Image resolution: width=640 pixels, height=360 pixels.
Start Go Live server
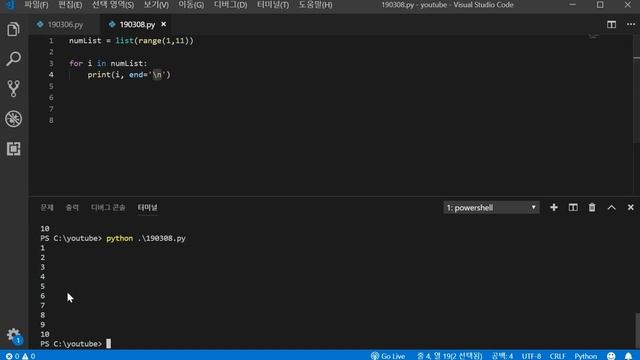point(388,356)
